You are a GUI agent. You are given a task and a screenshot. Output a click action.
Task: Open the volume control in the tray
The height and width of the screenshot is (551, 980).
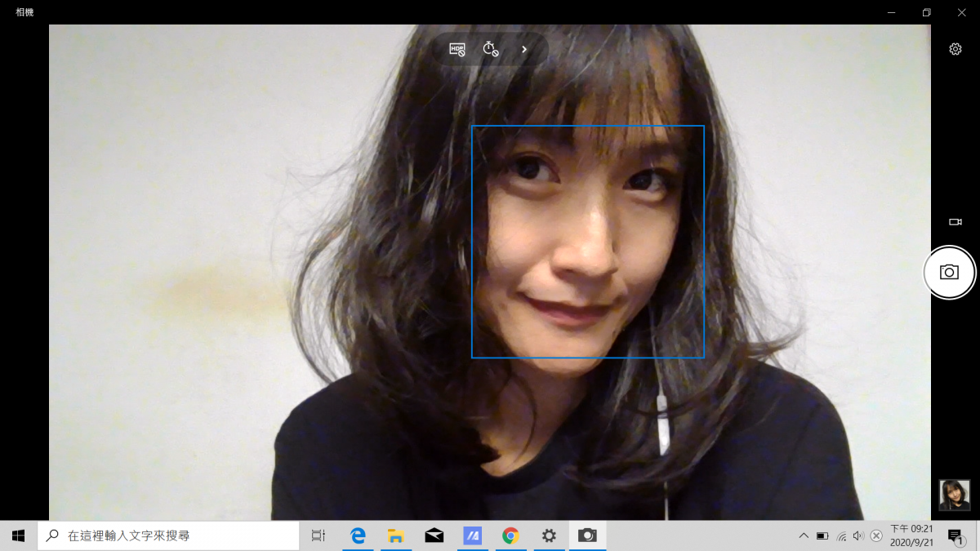point(858,535)
